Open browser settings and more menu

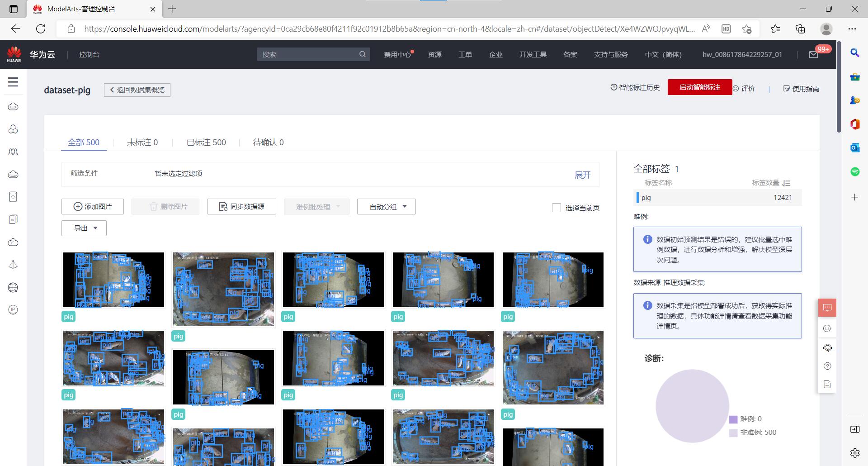click(852, 29)
